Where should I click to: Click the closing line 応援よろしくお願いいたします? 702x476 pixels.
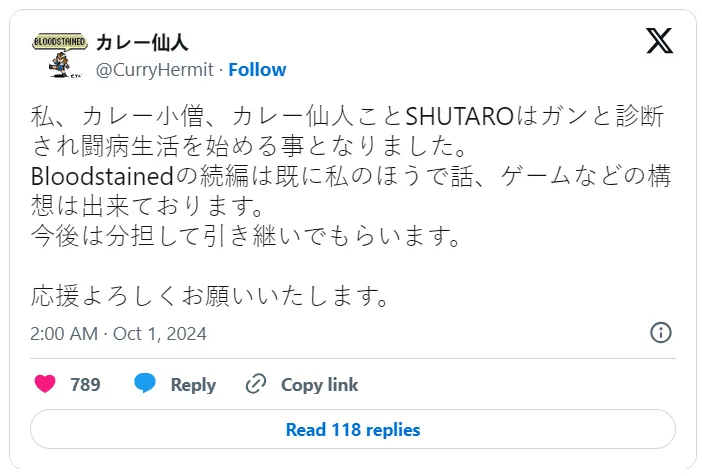[210, 296]
